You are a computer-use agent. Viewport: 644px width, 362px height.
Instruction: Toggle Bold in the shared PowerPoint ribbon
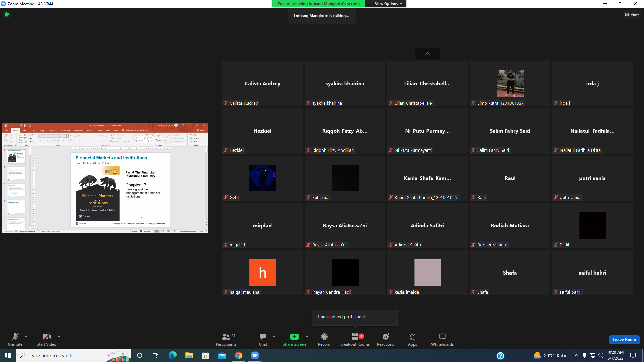(x=40, y=141)
